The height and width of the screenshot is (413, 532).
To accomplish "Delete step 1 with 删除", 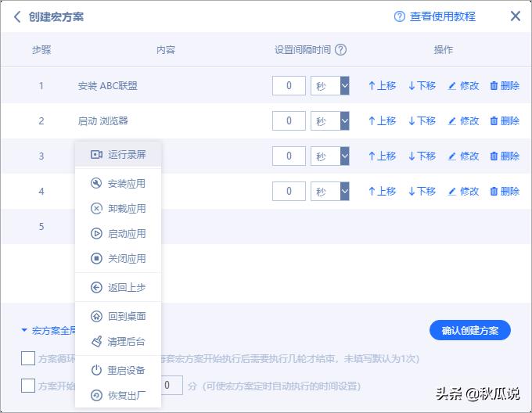I will point(505,86).
